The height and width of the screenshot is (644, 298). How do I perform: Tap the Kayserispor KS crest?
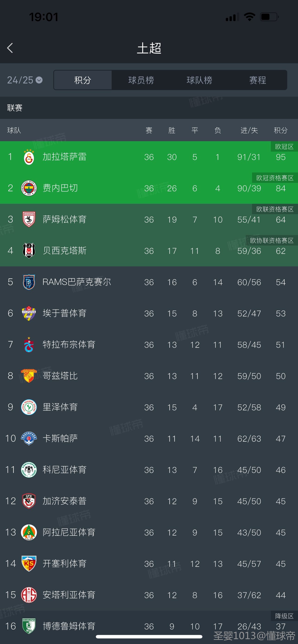pos(29,564)
